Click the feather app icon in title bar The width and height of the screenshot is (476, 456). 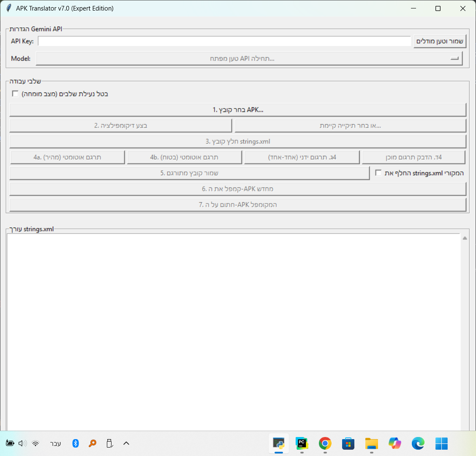tap(9, 8)
